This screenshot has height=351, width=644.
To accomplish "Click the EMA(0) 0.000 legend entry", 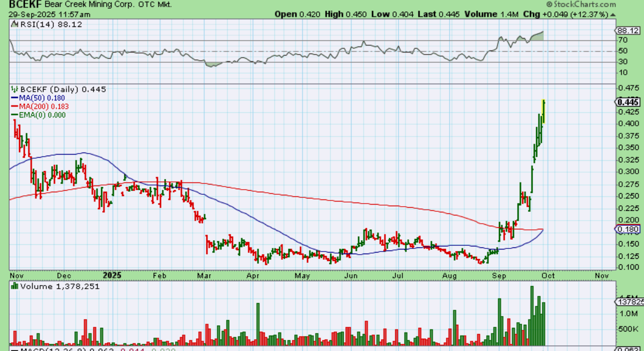I will coord(43,115).
